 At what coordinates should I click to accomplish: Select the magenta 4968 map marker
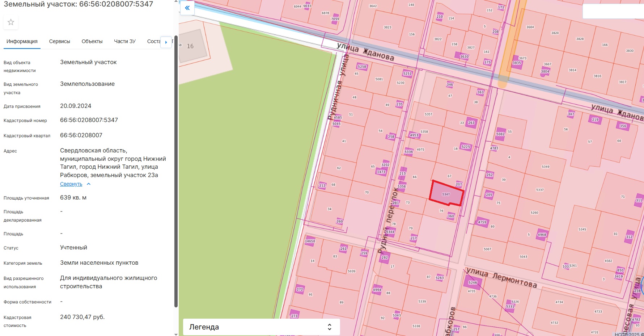[542, 235]
